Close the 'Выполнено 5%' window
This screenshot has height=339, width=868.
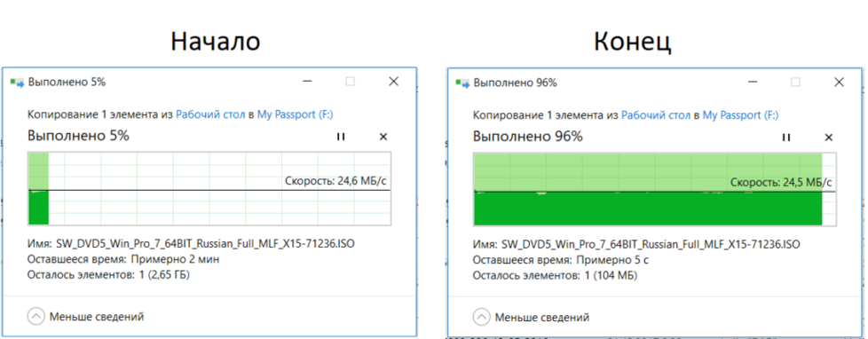click(393, 82)
